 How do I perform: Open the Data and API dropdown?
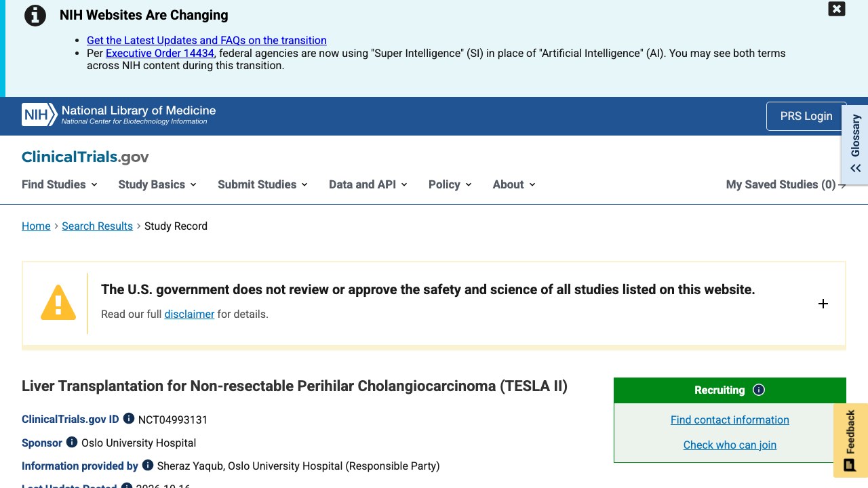(368, 184)
